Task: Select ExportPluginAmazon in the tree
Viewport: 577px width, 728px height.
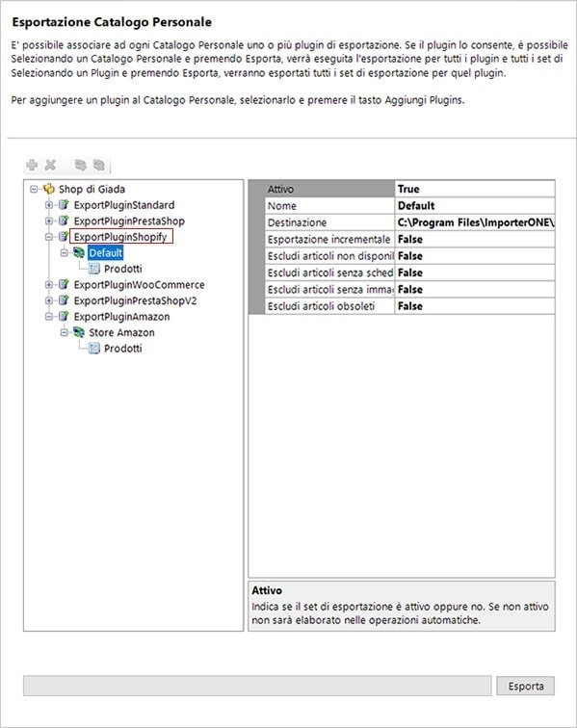Action: pos(121,317)
